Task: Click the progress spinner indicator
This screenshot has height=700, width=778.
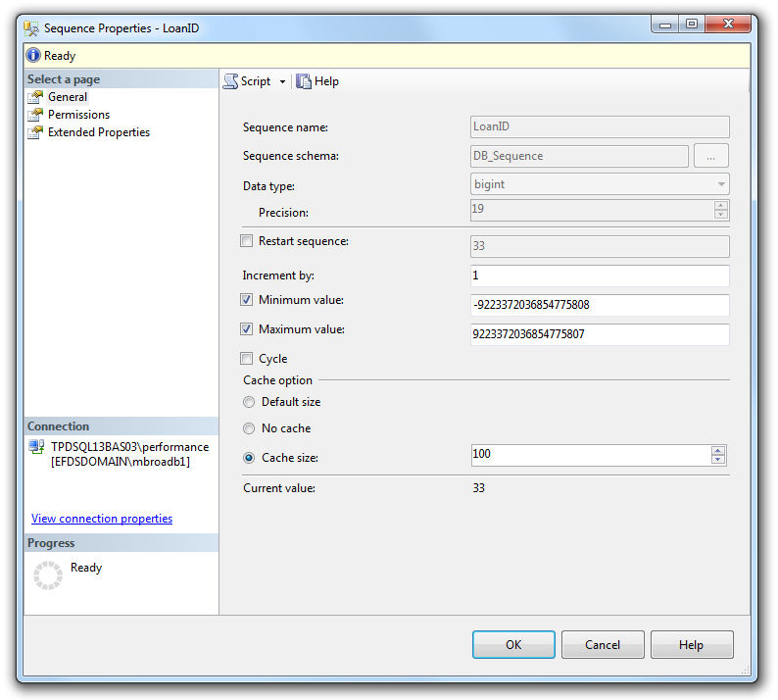Action: click(48, 575)
